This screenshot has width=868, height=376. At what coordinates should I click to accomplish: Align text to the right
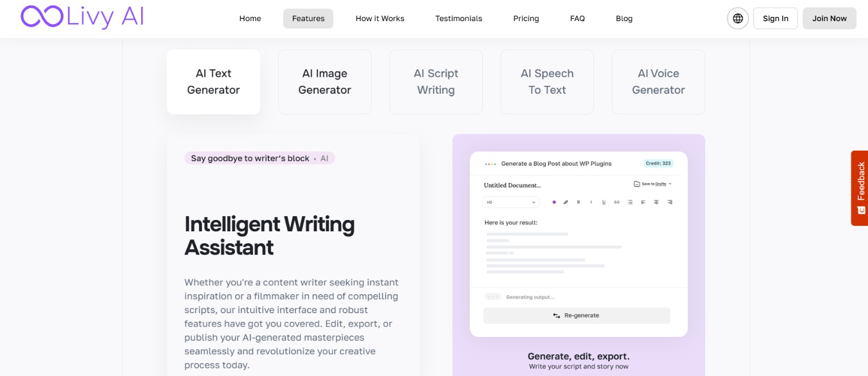click(670, 202)
